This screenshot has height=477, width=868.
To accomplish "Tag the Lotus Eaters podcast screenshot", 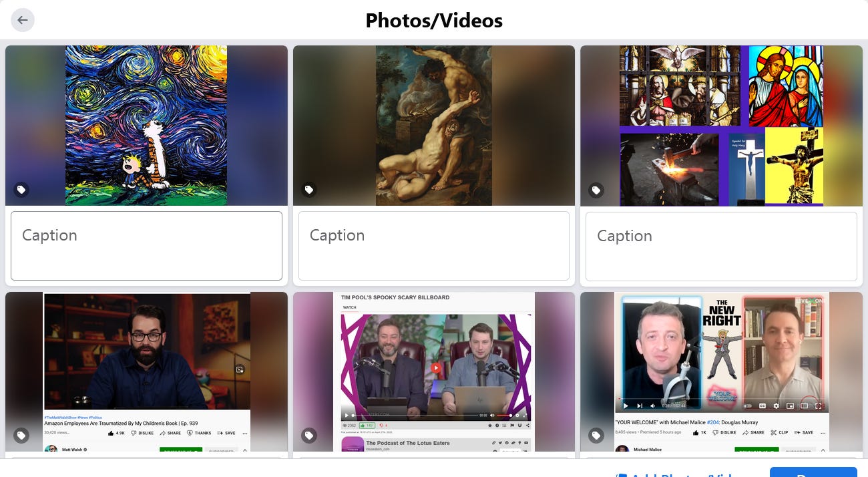I will click(309, 436).
